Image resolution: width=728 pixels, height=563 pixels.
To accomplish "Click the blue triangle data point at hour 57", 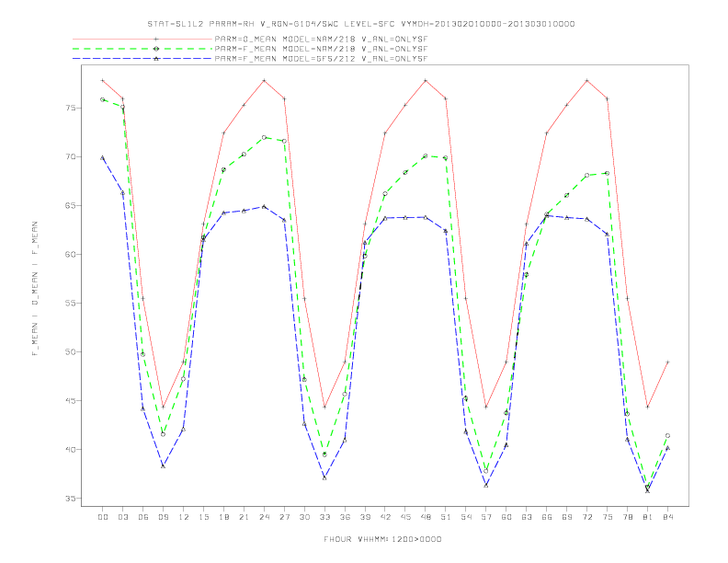I will (x=486, y=486).
